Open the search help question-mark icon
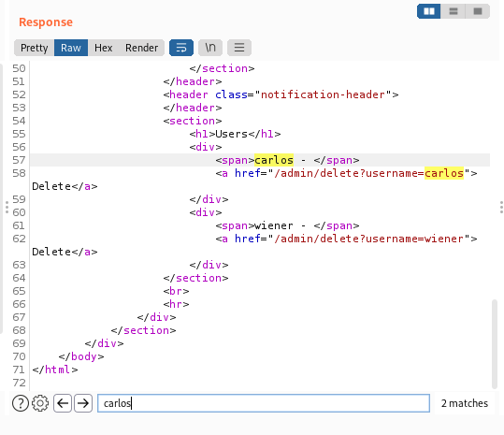 (21, 403)
